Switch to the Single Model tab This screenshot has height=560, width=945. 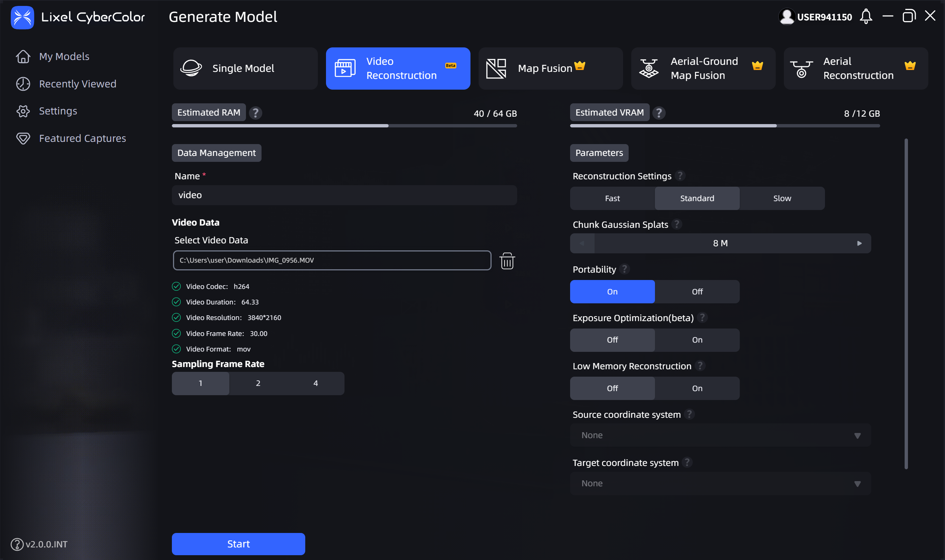245,68
